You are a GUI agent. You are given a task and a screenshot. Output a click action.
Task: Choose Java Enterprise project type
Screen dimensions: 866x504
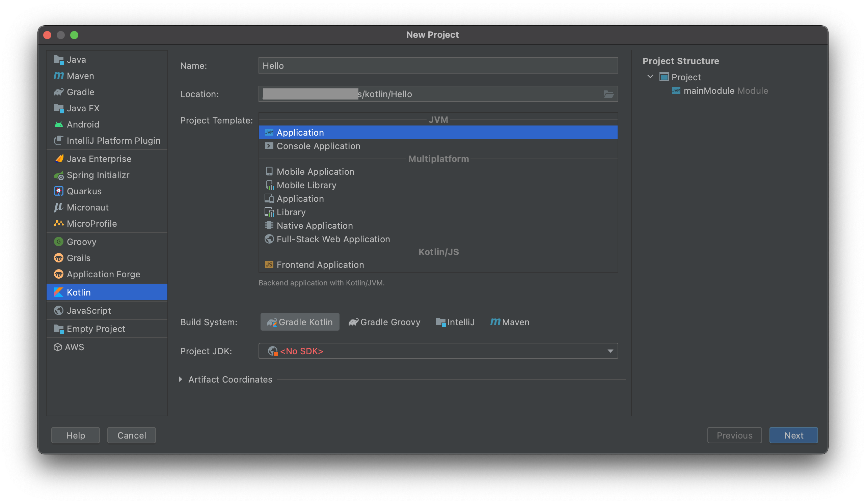tap(107, 159)
